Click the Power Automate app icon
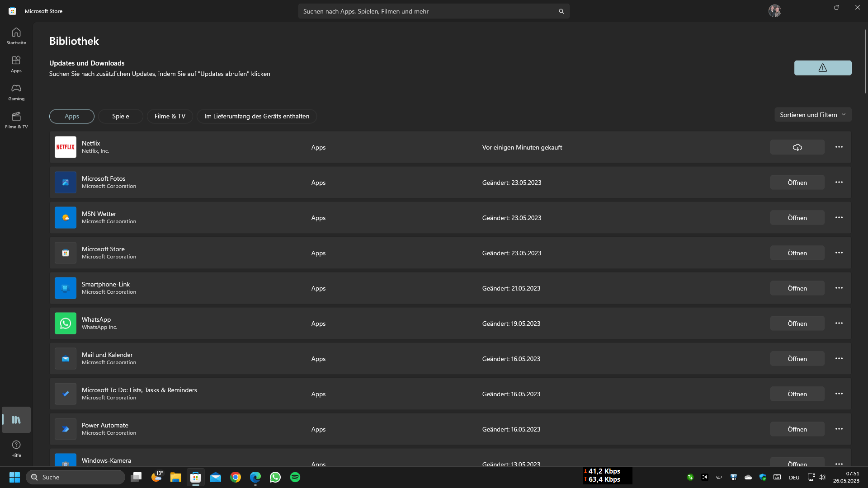868x488 pixels. tap(66, 429)
